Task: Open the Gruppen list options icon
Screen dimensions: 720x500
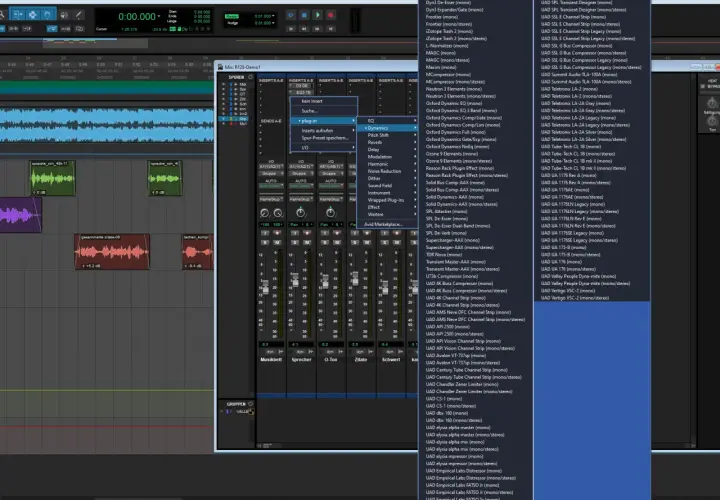Action: 250,404
